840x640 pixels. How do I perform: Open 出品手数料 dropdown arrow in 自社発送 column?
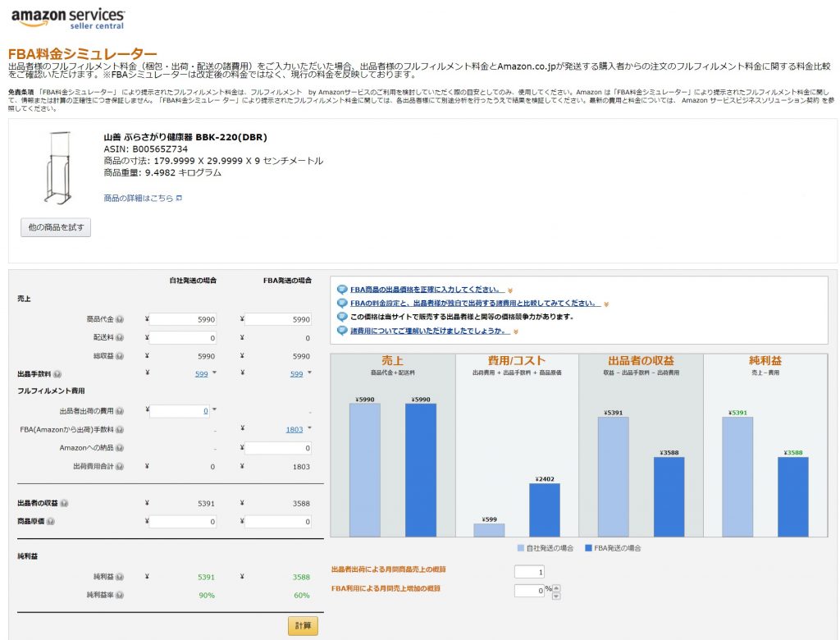[214, 373]
